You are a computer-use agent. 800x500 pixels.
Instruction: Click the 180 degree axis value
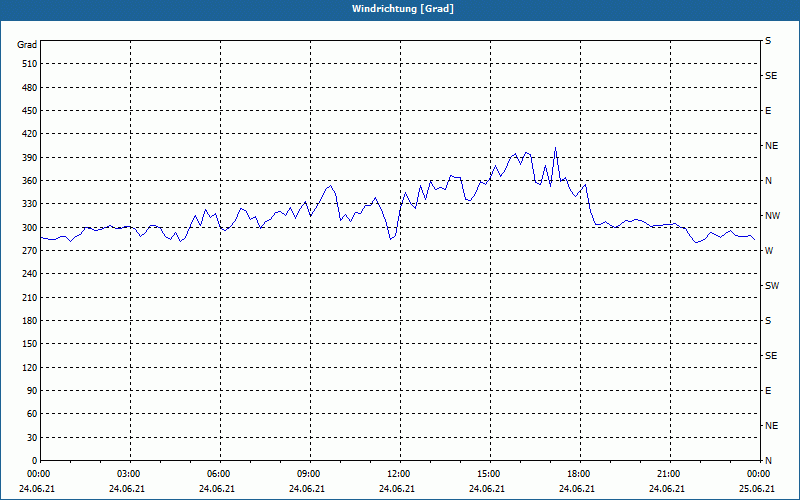coord(30,321)
